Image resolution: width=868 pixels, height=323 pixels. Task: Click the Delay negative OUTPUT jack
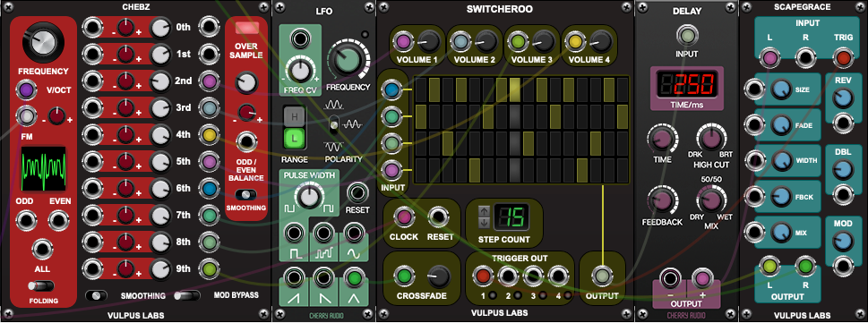click(669, 278)
